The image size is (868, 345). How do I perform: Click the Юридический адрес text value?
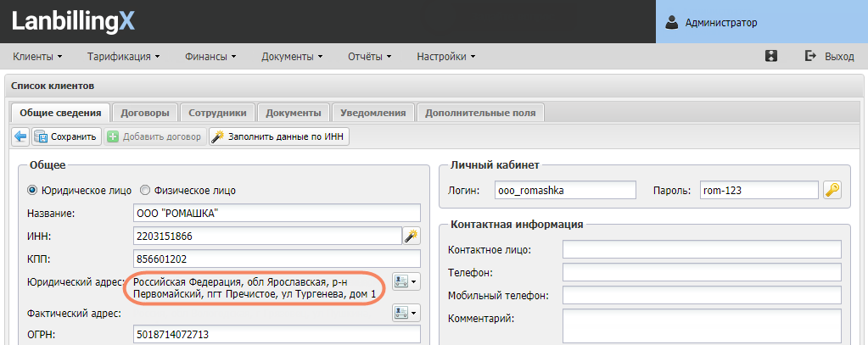[255, 288]
